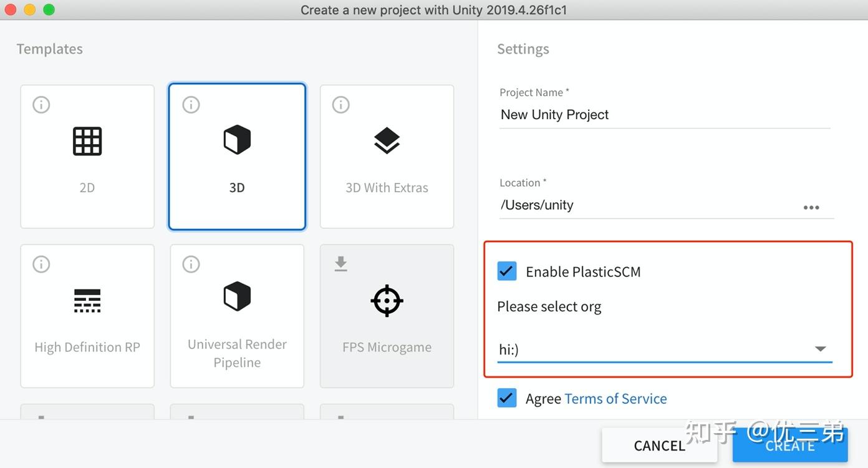Select the High Definition RP template
The height and width of the screenshot is (468, 868).
[87, 315]
